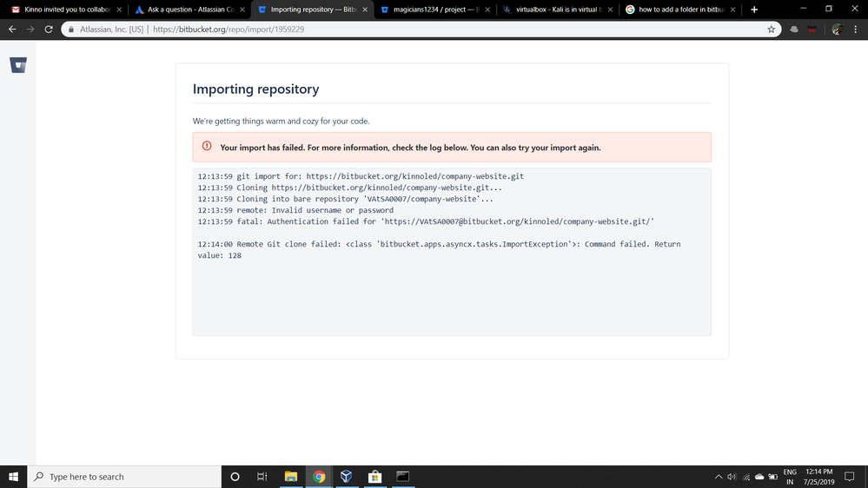Click the Type here to search box
868x488 pixels.
point(124,477)
